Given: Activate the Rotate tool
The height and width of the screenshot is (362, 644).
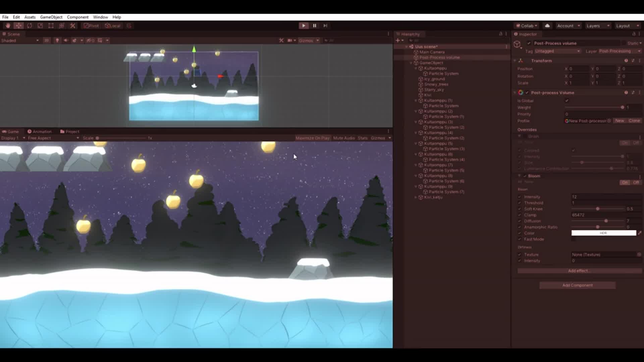Looking at the screenshot, I should click(30, 25).
